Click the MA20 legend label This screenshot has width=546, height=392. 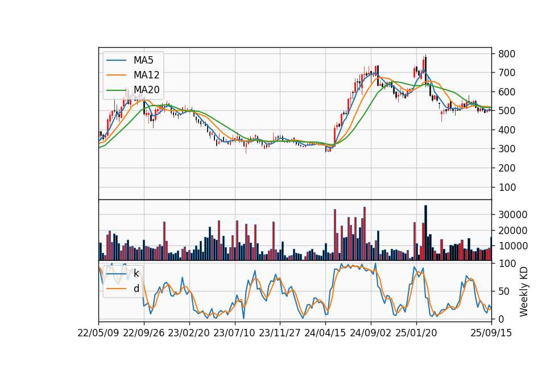146,90
